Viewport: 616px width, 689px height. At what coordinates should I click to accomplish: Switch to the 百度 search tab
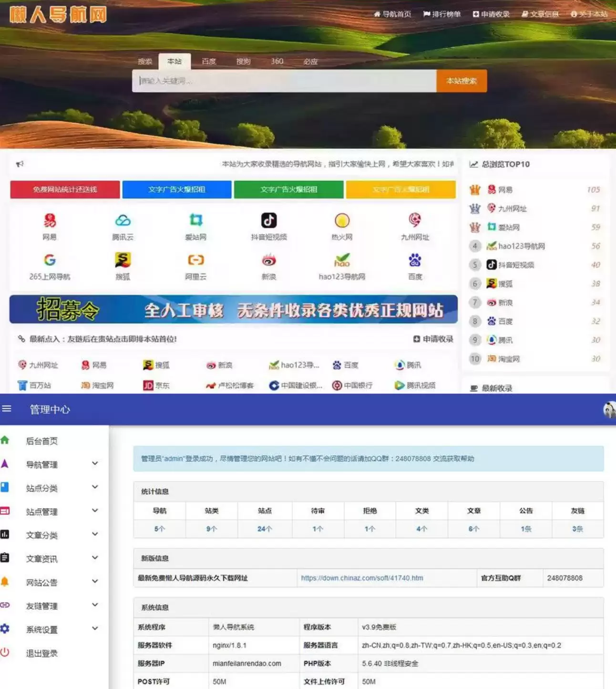coord(209,62)
